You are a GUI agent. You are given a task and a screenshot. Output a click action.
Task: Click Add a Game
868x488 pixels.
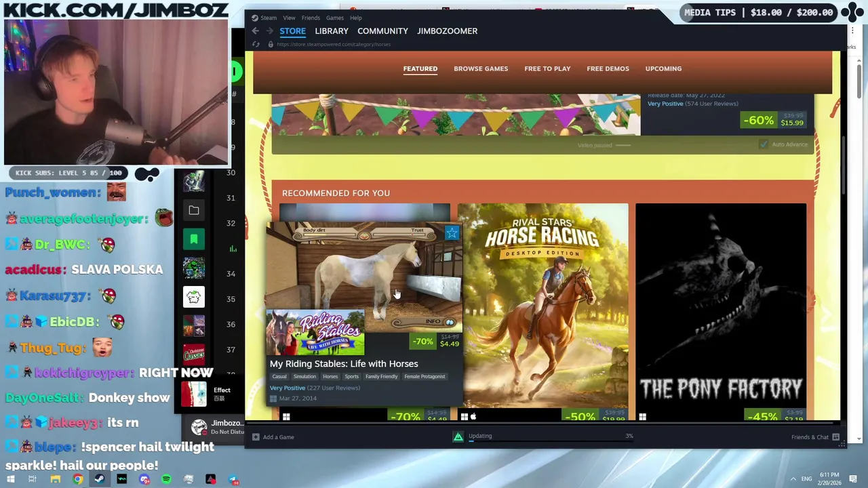278,437
